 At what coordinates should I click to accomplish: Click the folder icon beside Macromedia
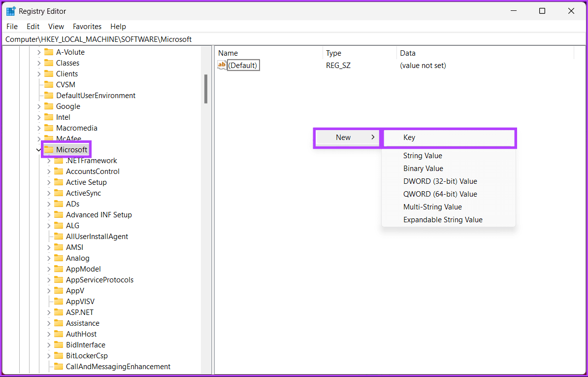[49, 128]
